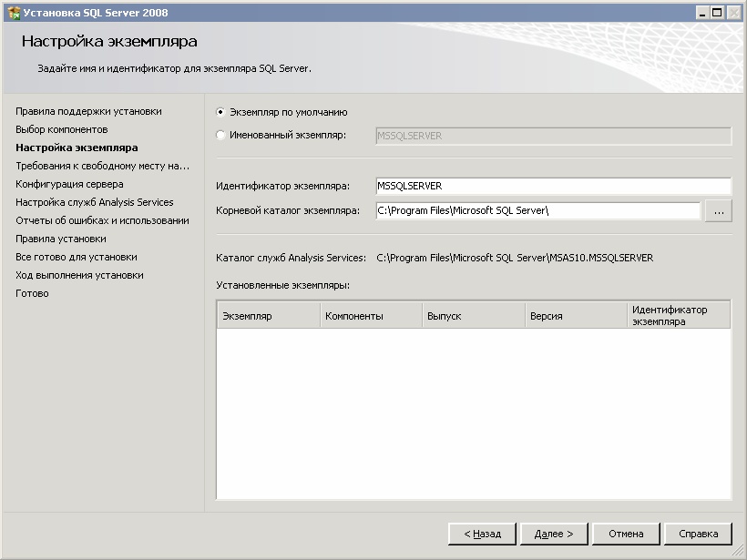The image size is (747, 560).
Task: Click the Идентификатор экземпляра field label
Action: 283,186
